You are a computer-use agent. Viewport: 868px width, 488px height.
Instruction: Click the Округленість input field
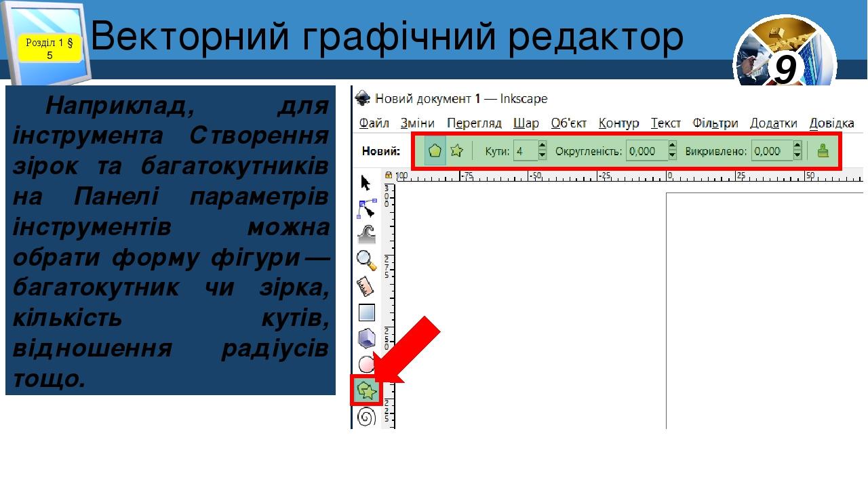pyautogui.click(x=647, y=151)
